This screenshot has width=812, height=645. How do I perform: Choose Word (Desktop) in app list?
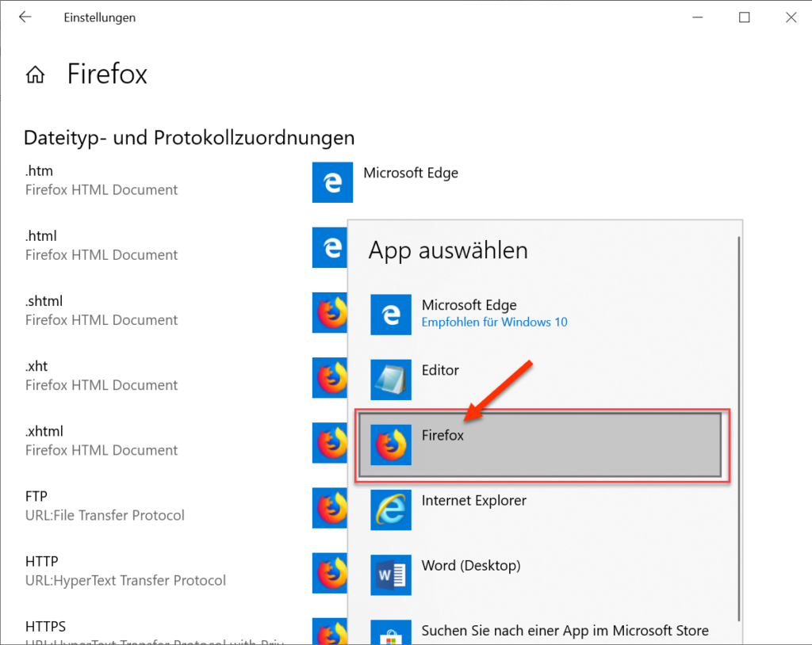(540, 575)
